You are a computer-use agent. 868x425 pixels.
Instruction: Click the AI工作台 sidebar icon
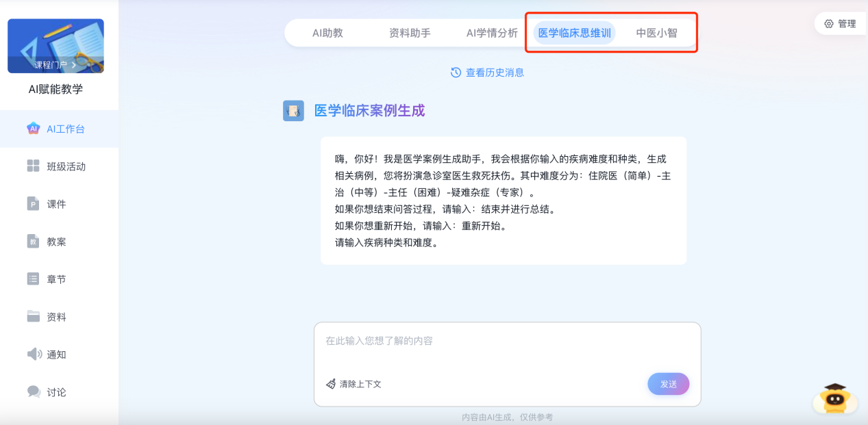(x=33, y=129)
